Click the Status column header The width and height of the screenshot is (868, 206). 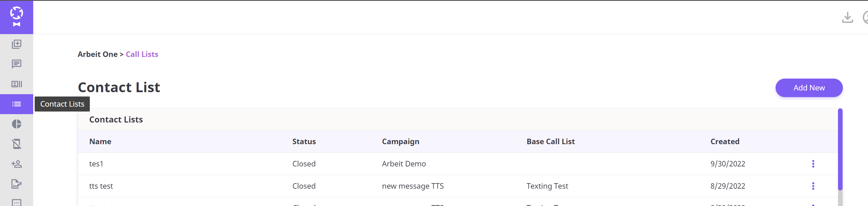point(304,142)
